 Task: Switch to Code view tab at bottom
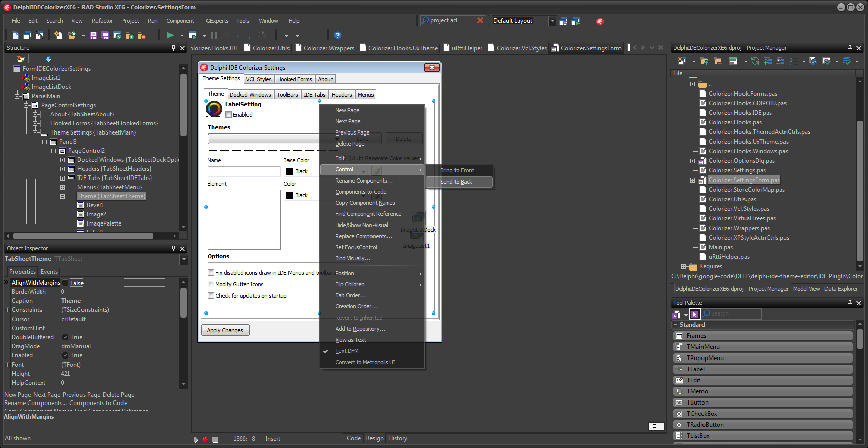pos(354,438)
